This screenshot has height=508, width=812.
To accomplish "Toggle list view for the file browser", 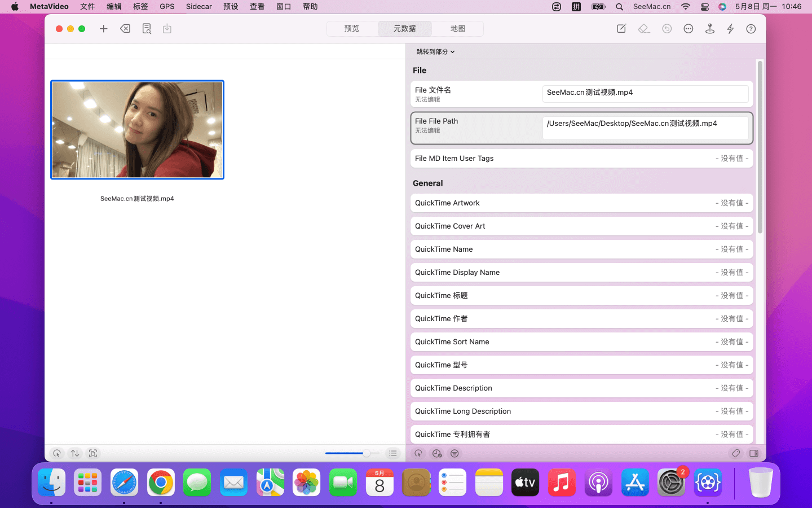I will tap(393, 453).
